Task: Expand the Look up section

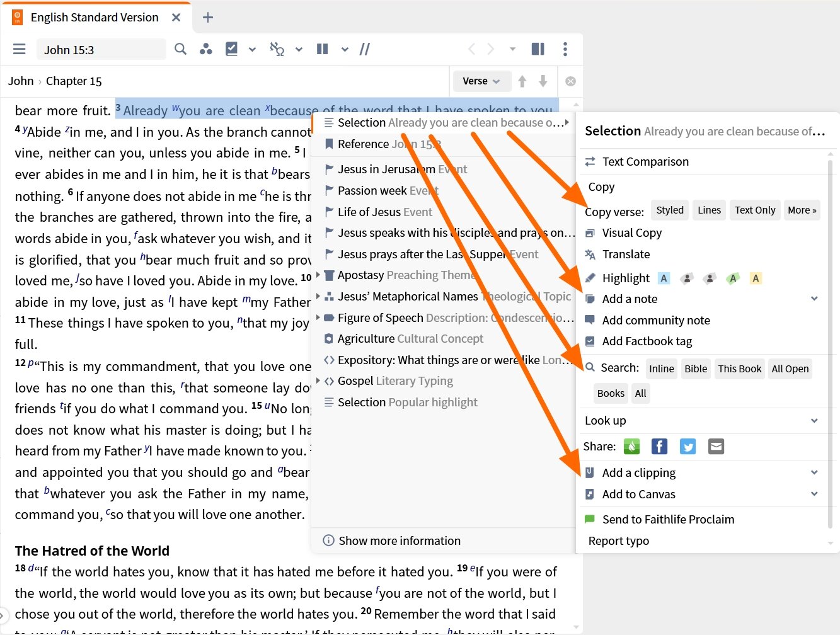Action: [814, 421]
